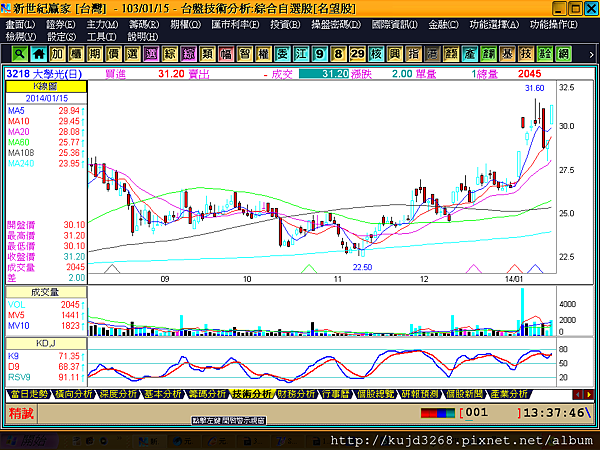
Task: Click the 加 toolbar icon
Action: (57, 54)
